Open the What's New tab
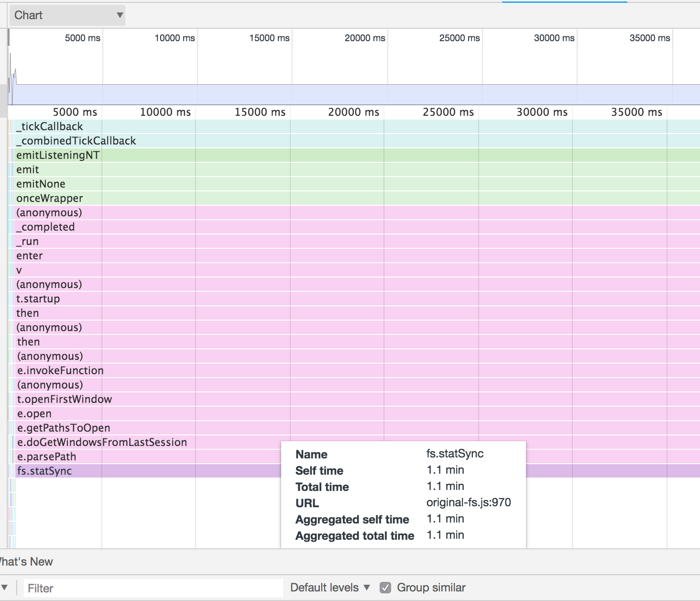Screen dimensions: 700x601 pos(26,561)
